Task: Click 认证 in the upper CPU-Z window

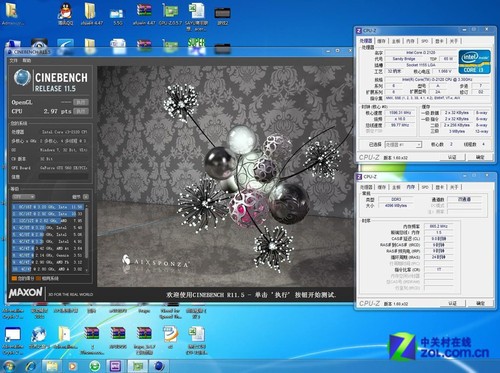Action: (x=452, y=157)
